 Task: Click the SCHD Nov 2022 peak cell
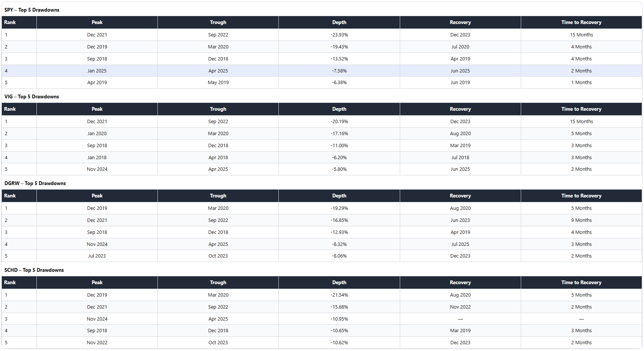click(97, 343)
